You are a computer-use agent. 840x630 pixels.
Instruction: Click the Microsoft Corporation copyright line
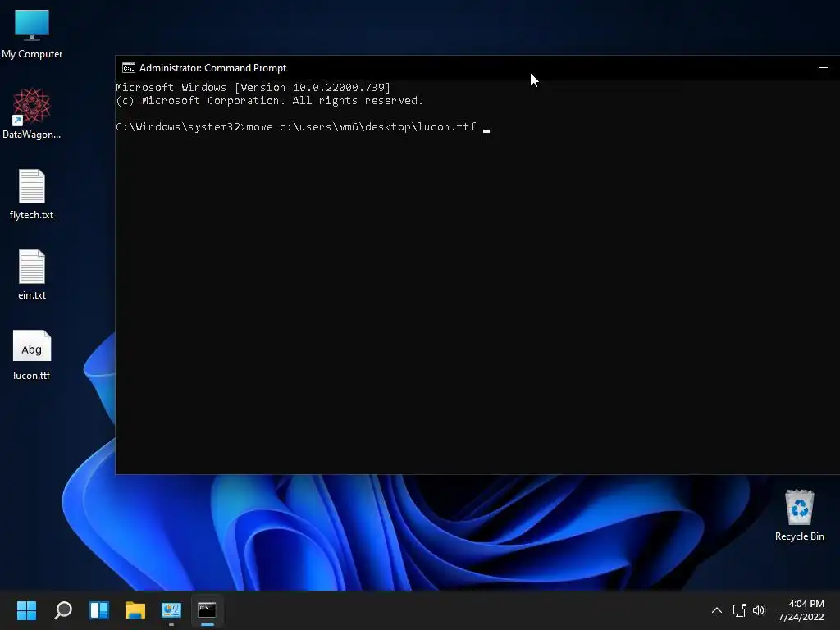coord(269,101)
